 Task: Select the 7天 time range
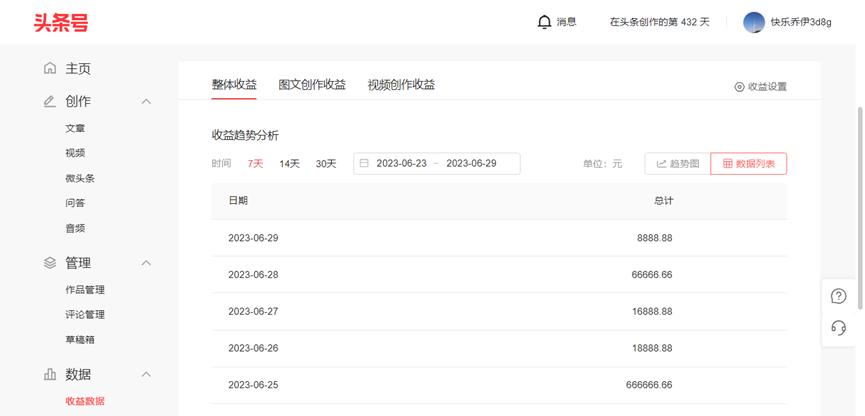(x=255, y=163)
